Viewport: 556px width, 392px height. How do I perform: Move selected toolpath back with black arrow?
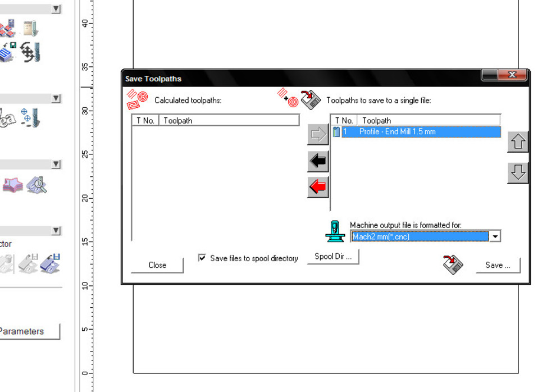318,161
